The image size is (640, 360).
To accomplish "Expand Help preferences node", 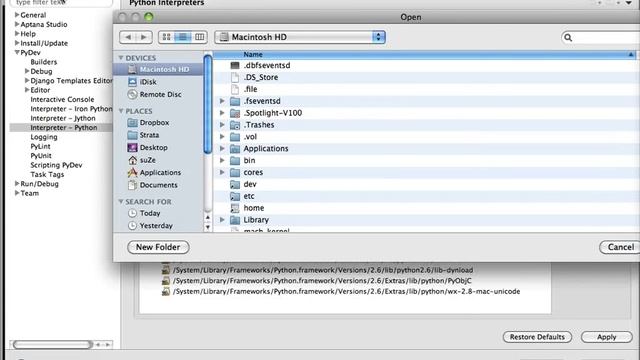I will pyautogui.click(x=17, y=33).
